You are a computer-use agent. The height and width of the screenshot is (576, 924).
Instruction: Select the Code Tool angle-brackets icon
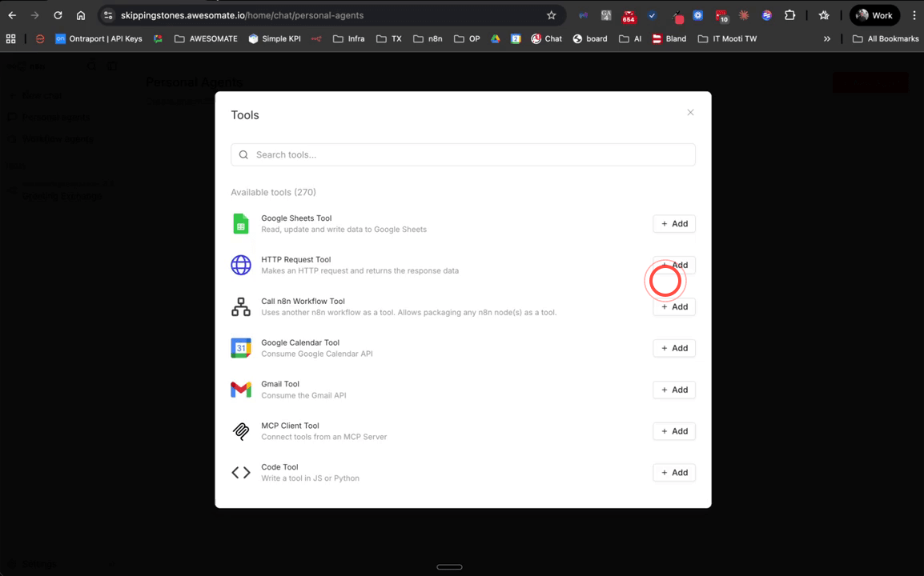(x=241, y=472)
